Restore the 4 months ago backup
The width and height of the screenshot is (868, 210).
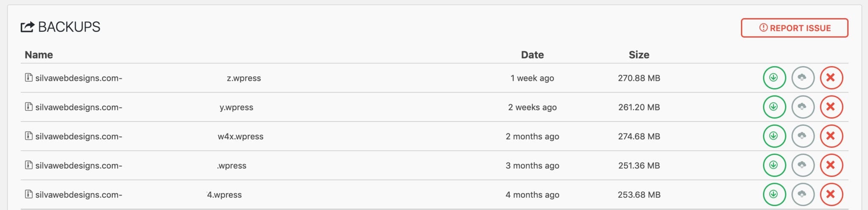[x=803, y=195]
